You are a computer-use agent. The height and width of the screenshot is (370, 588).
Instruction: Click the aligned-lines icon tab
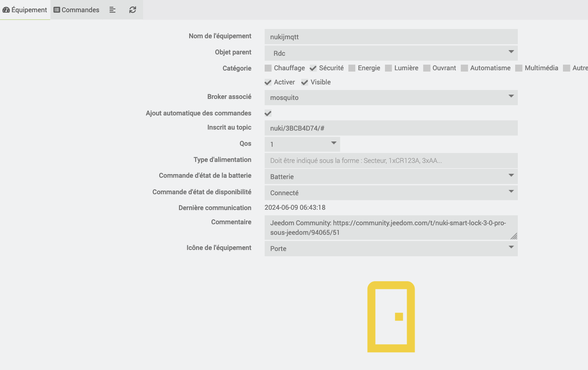click(x=112, y=10)
